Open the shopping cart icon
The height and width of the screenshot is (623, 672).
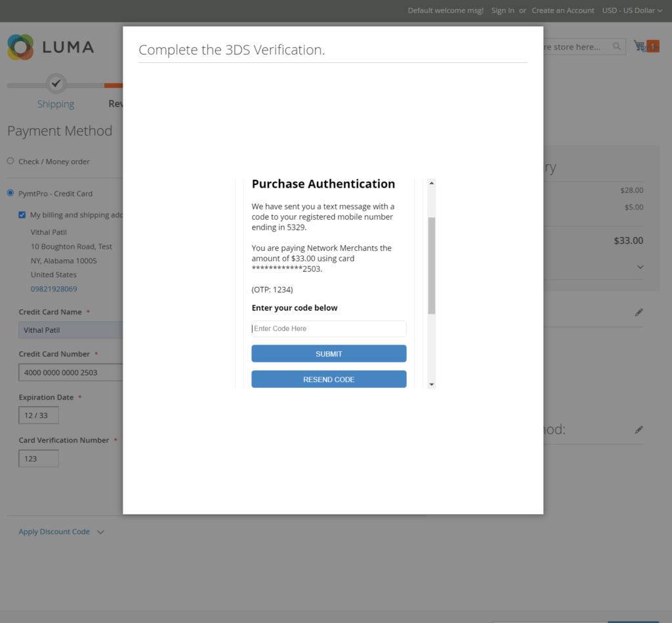tap(639, 45)
